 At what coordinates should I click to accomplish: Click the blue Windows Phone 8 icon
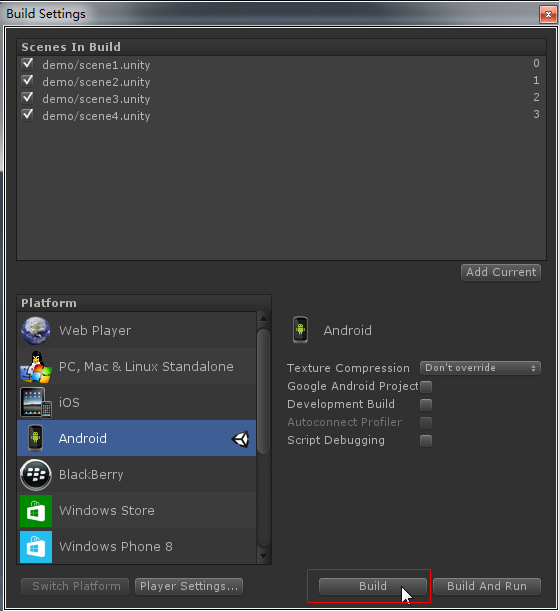pos(35,547)
